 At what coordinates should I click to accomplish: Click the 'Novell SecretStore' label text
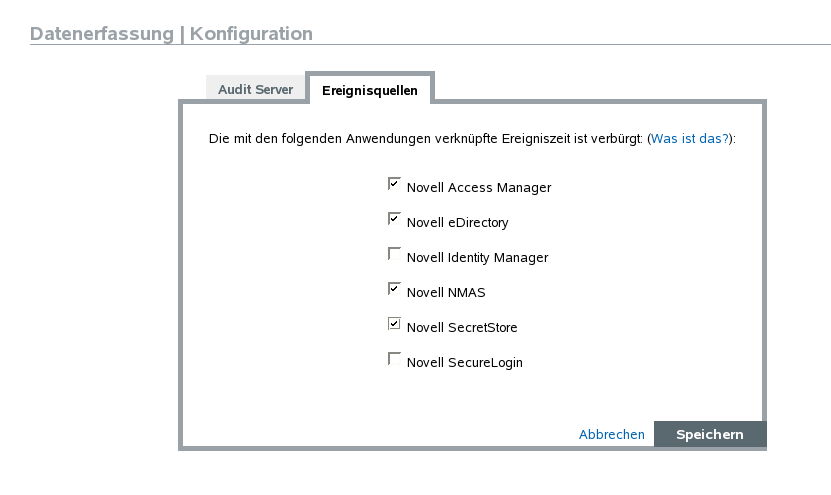[x=462, y=328]
